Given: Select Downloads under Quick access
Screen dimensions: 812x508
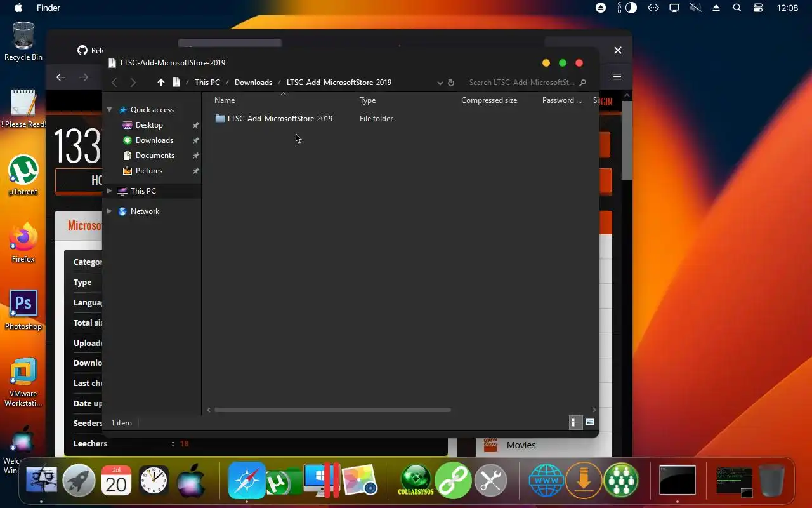Looking at the screenshot, I should click(x=154, y=140).
